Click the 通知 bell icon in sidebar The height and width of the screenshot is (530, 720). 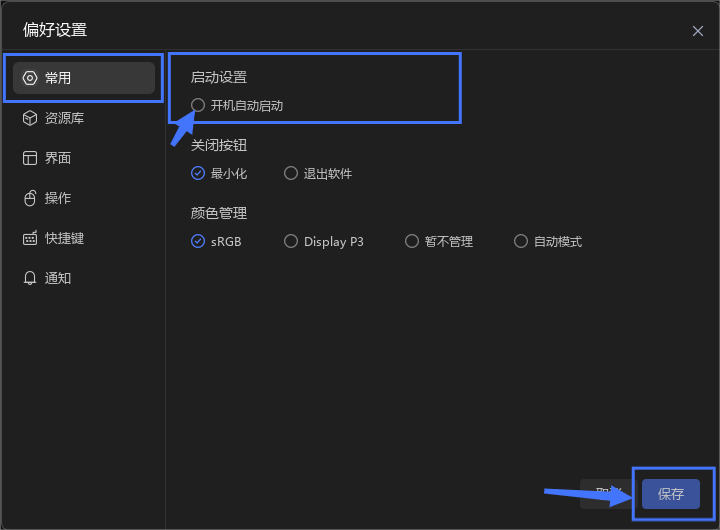point(29,278)
